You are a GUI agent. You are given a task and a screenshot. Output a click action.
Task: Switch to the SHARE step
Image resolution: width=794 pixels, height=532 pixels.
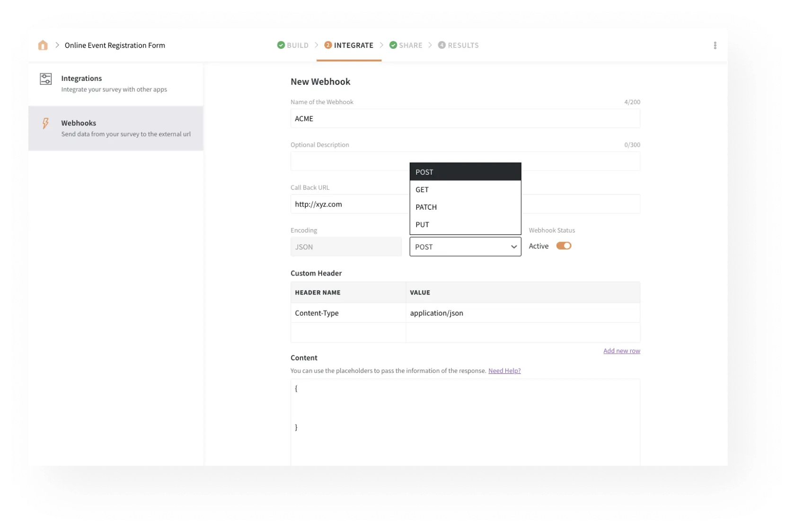pyautogui.click(x=410, y=45)
